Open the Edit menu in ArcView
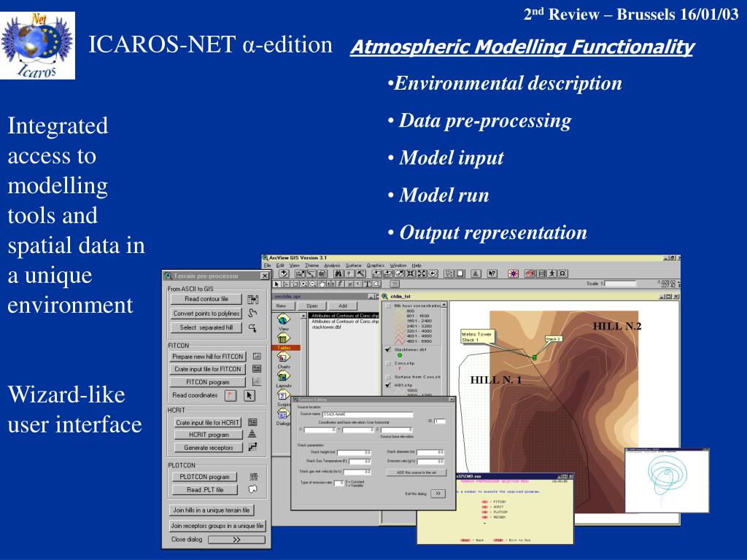This screenshot has height=560, width=747. coord(280,265)
